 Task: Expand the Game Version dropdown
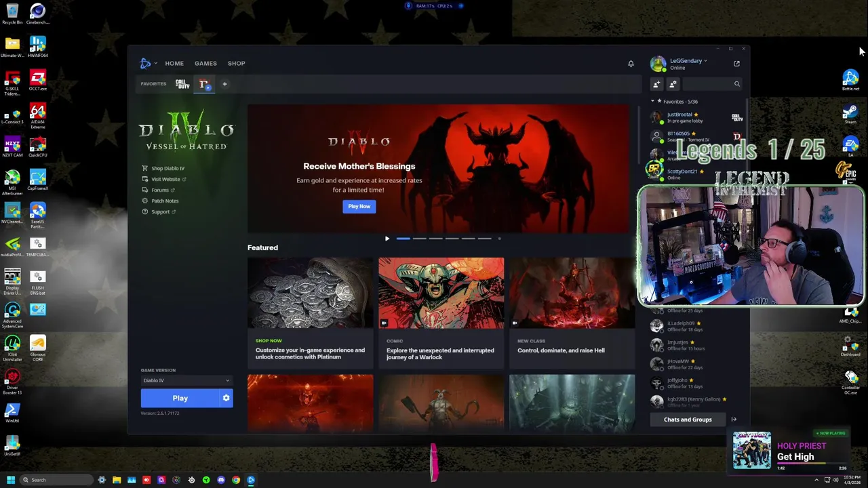tap(186, 380)
